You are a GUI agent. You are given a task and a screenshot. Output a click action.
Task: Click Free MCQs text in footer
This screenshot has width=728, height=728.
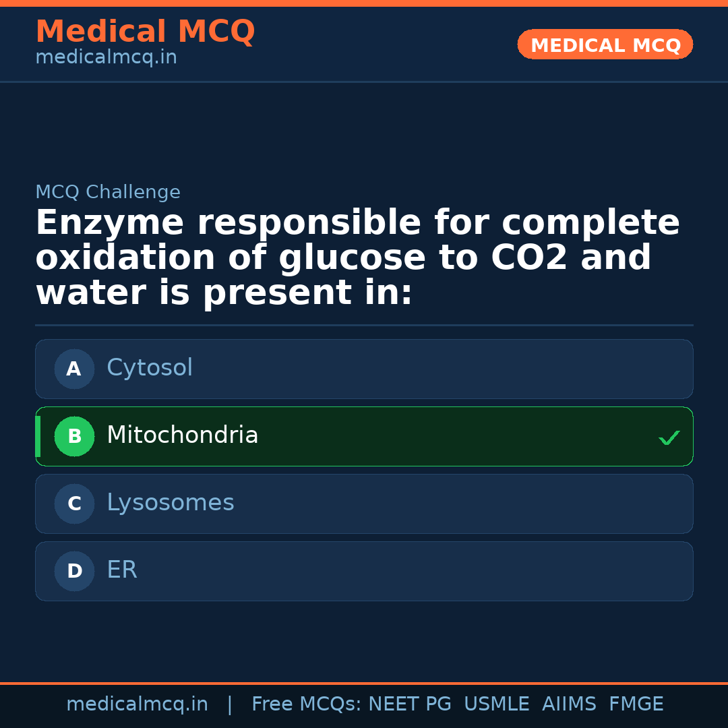click(306, 704)
